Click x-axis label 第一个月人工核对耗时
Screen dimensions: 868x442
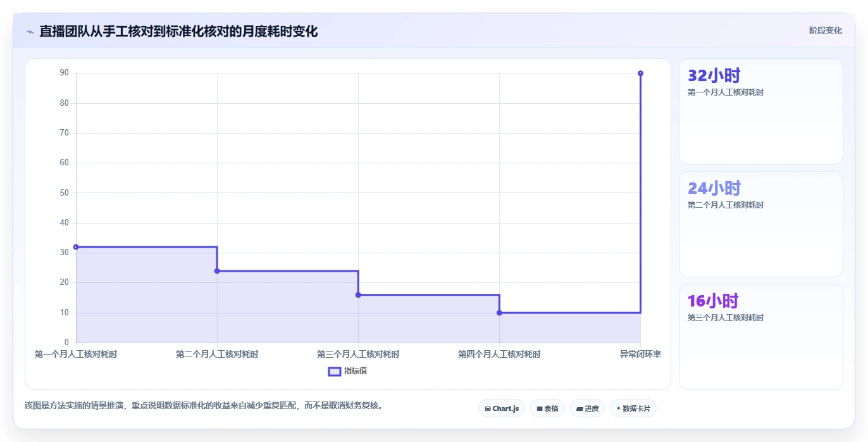[x=76, y=355]
